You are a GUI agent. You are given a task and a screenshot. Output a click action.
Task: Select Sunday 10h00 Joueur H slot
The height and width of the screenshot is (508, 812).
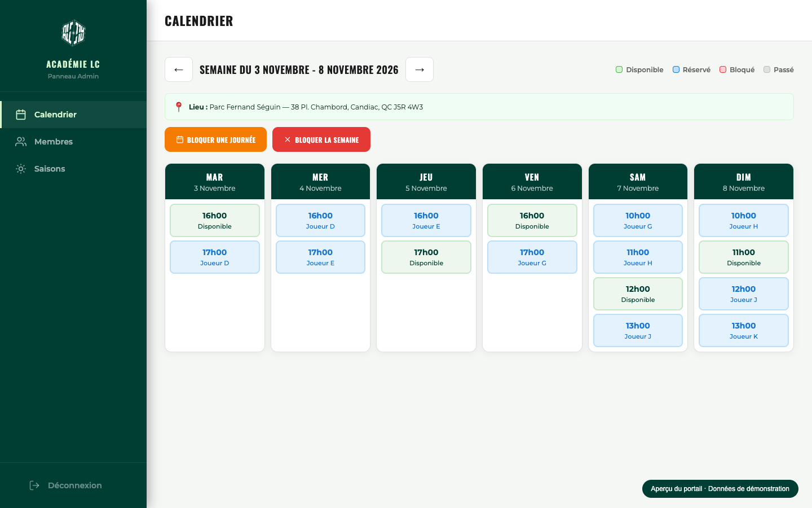[x=744, y=220]
